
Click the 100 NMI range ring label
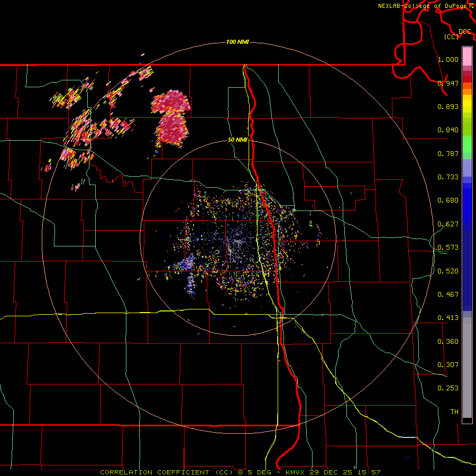(237, 42)
